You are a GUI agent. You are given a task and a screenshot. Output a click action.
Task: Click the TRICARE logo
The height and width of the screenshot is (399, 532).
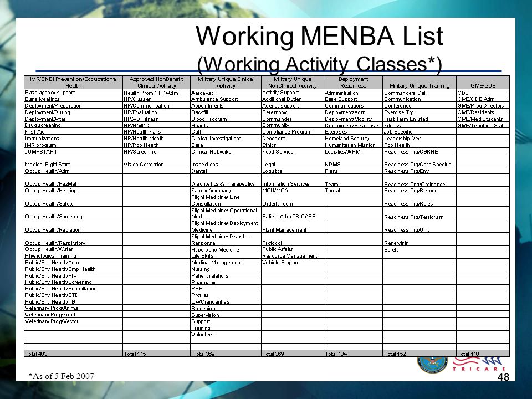coord(479,364)
